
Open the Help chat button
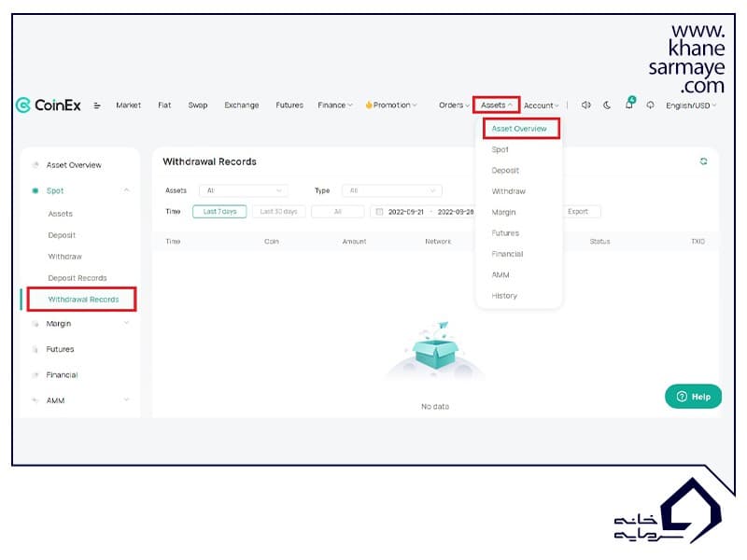(x=693, y=397)
